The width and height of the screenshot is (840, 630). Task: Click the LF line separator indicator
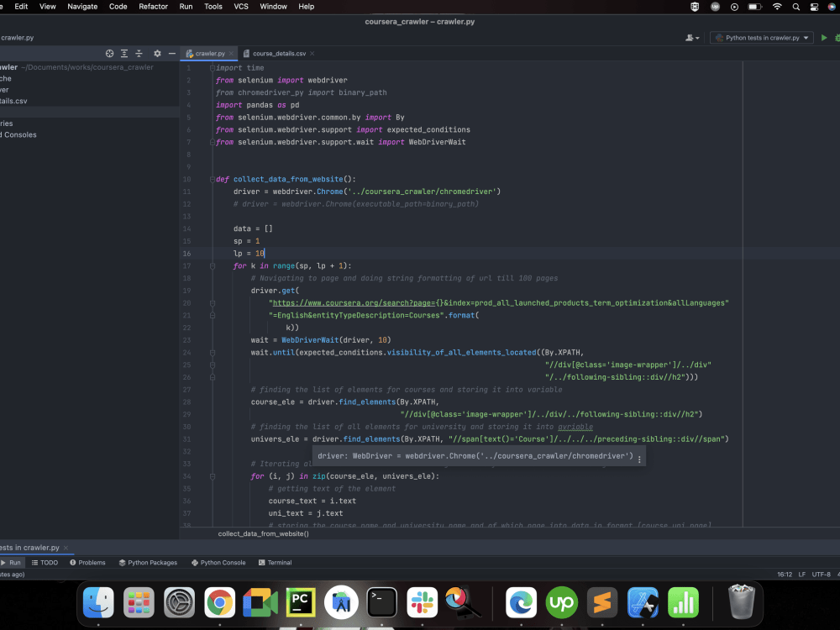pyautogui.click(x=802, y=575)
